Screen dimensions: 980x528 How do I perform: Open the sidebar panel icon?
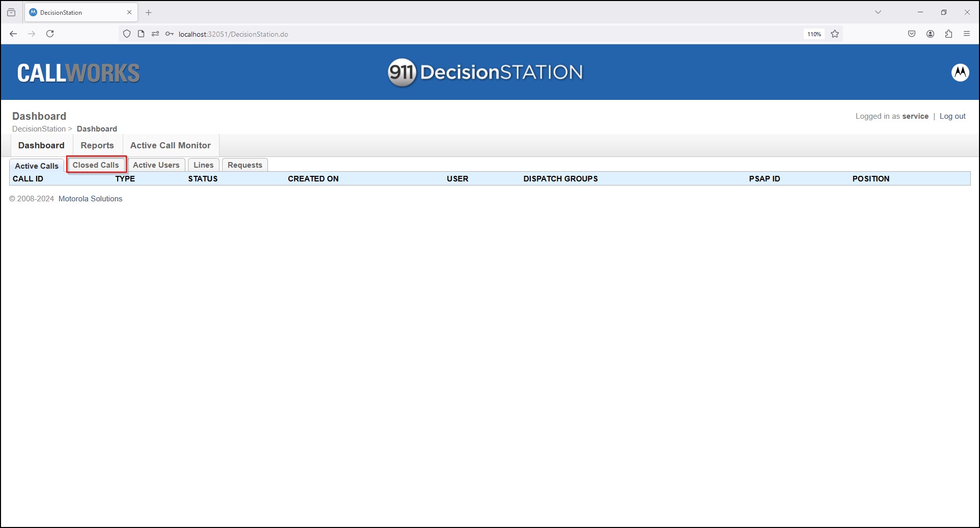click(x=11, y=12)
